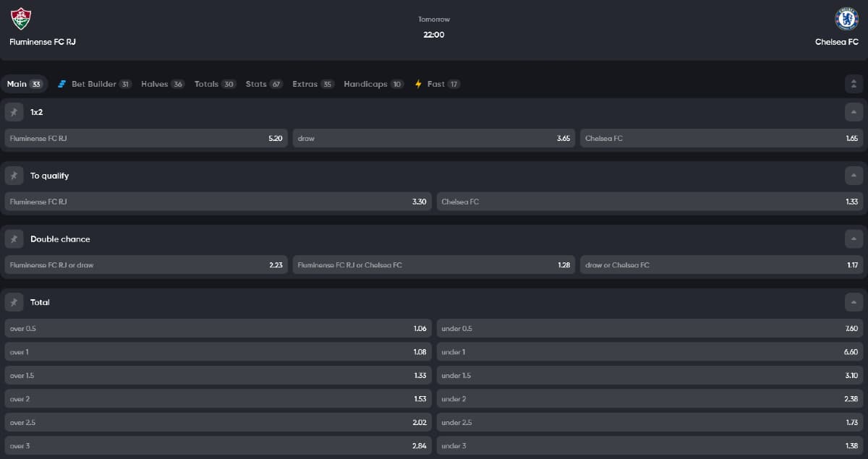Click the Chelsea FC team name in header
The height and width of the screenshot is (459, 868).
(837, 42)
